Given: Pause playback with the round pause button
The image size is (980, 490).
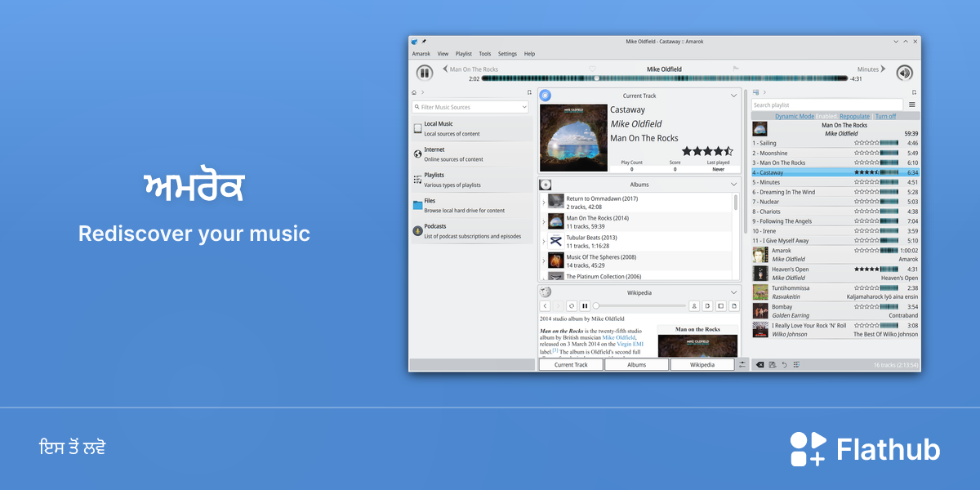Looking at the screenshot, I should coord(424,73).
